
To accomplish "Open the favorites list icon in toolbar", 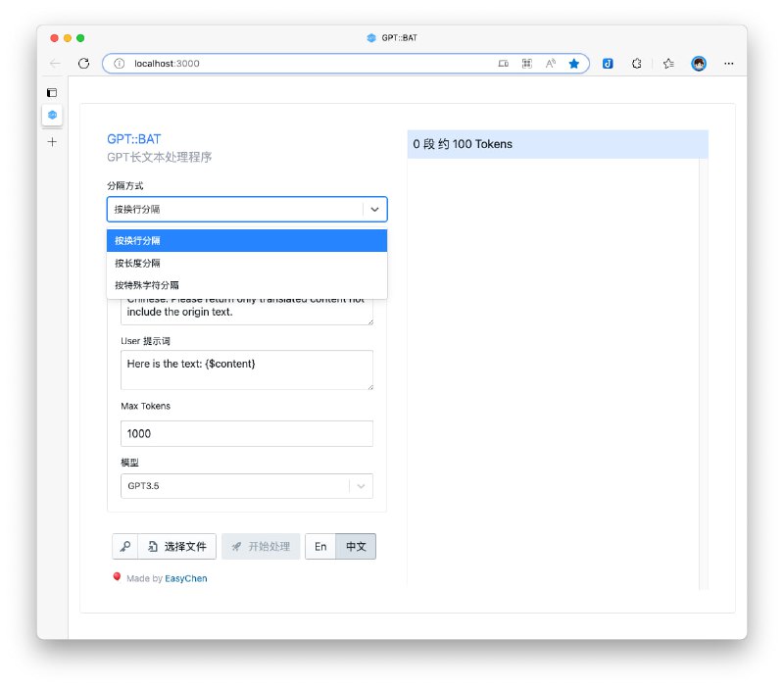I will 667,63.
